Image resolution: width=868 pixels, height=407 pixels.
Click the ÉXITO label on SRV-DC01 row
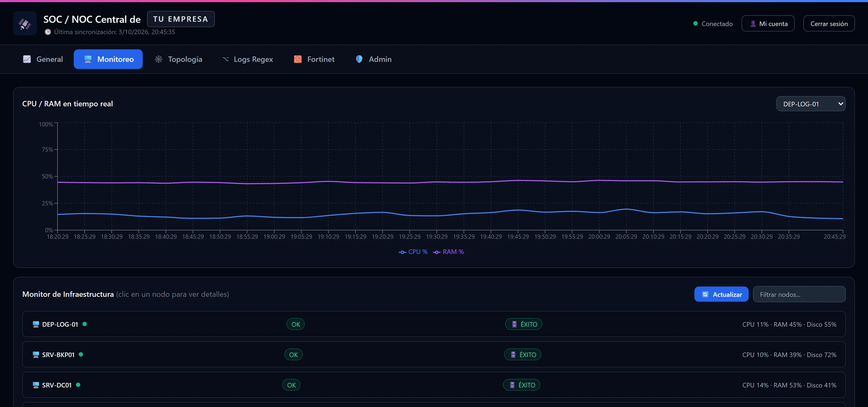[x=527, y=385]
